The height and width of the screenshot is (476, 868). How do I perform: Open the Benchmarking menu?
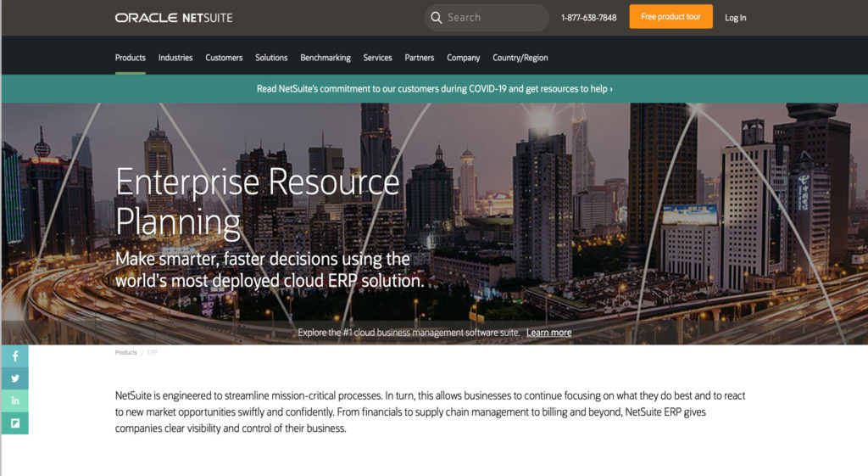pyautogui.click(x=325, y=58)
